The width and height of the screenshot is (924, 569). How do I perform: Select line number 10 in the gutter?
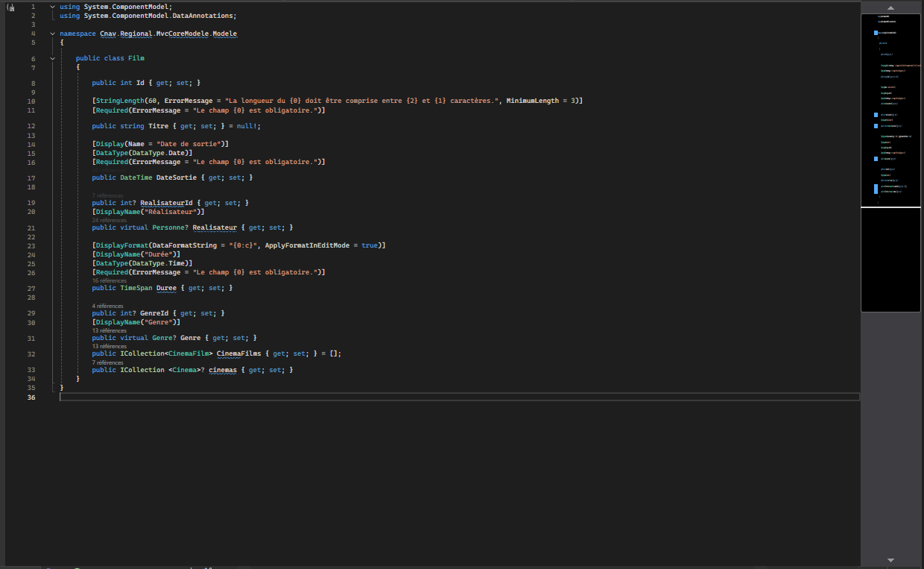pyautogui.click(x=30, y=101)
